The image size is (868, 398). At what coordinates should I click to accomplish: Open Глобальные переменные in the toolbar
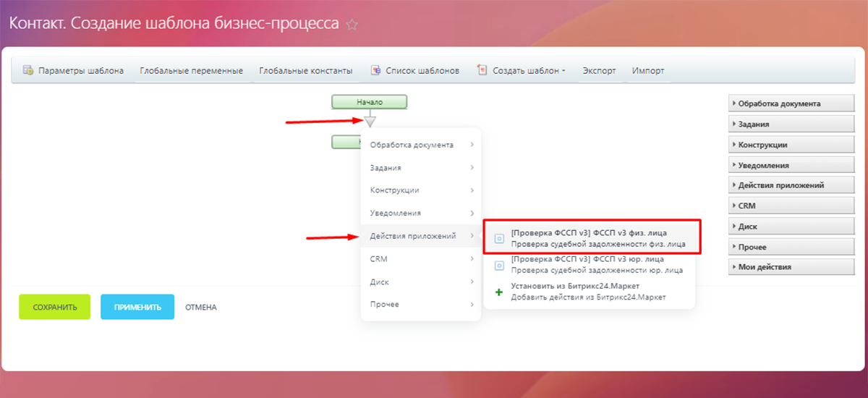point(191,71)
